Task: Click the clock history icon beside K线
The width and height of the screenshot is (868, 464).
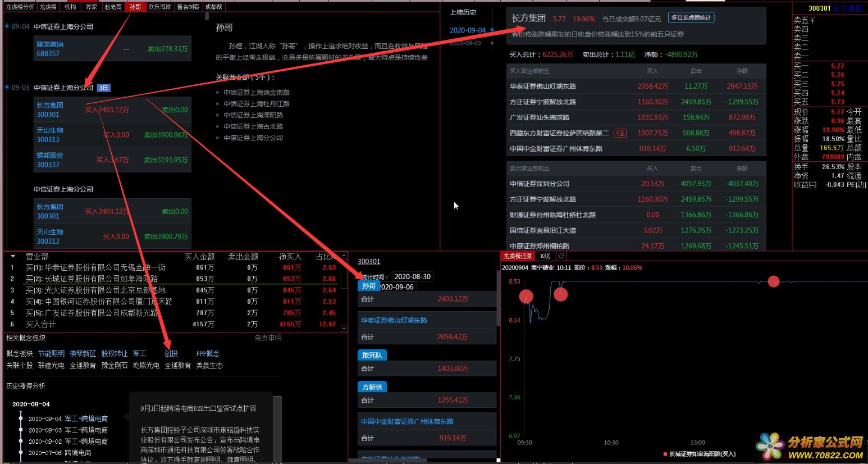Action: coord(561,256)
